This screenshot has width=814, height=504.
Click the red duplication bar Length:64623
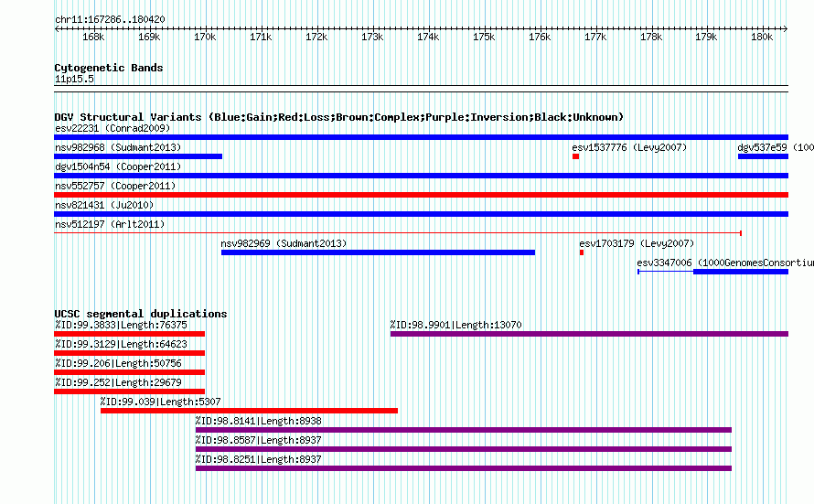click(x=129, y=353)
